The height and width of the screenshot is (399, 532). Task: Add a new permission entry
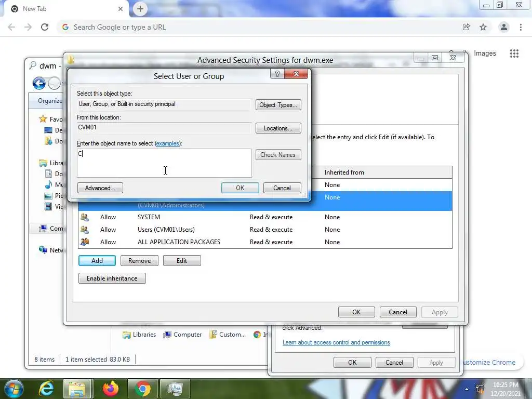[97, 261]
